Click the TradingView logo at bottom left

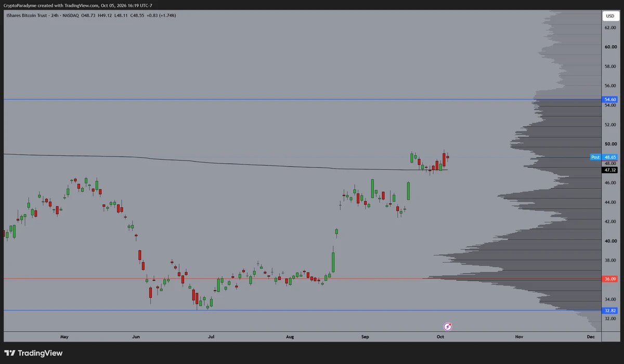(x=34, y=353)
